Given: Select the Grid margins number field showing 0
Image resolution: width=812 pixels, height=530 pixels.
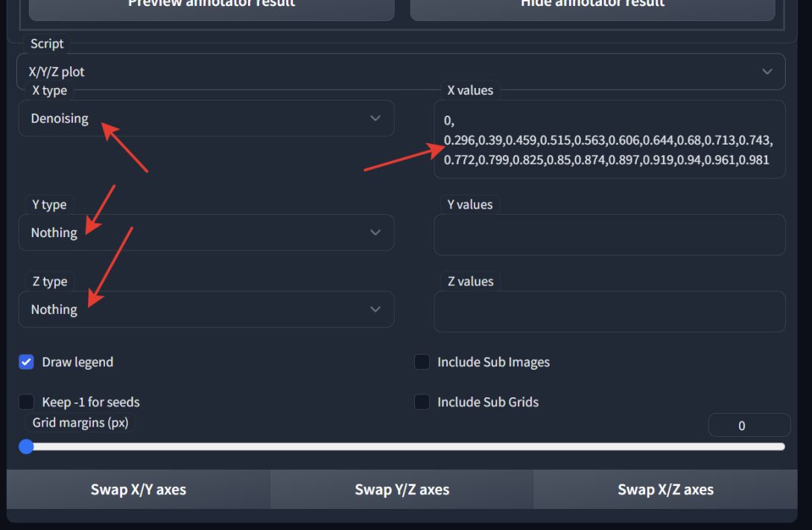Looking at the screenshot, I should click(x=749, y=425).
